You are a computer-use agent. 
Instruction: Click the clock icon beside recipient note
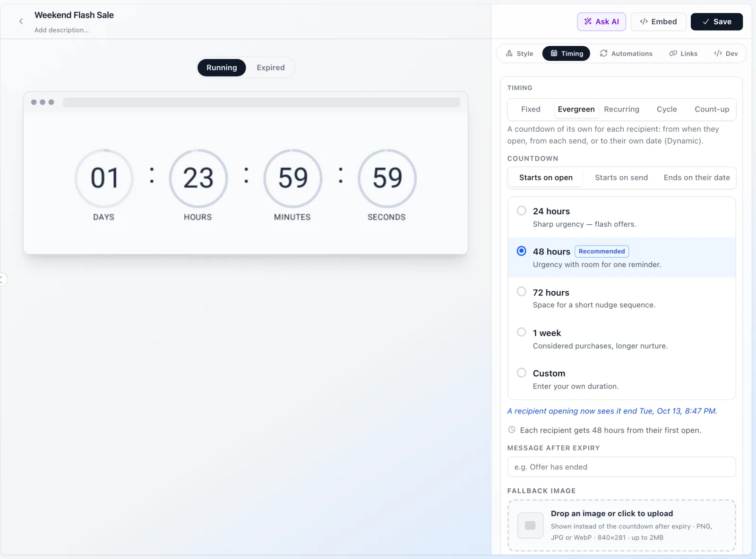point(512,430)
